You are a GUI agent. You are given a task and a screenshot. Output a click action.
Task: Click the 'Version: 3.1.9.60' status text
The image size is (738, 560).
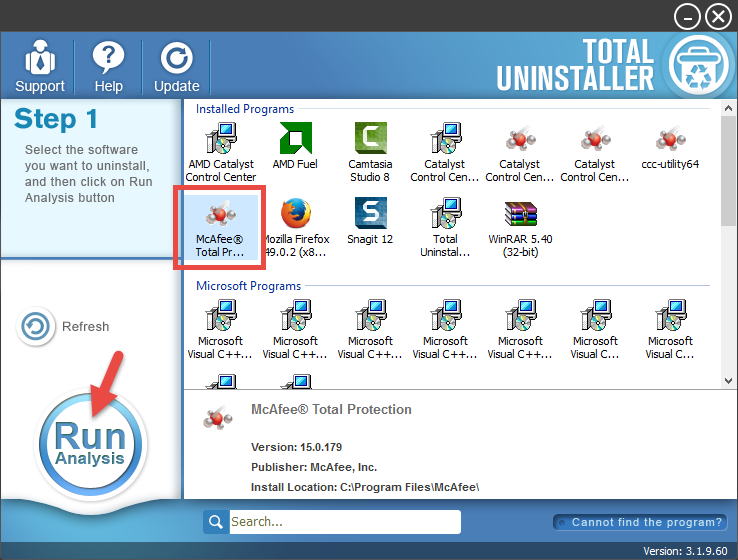click(685, 551)
